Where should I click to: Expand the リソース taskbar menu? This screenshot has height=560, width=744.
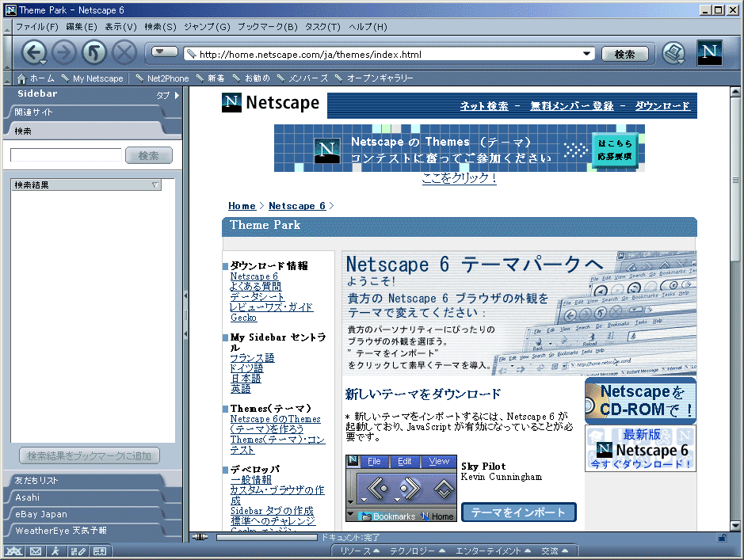(360, 551)
